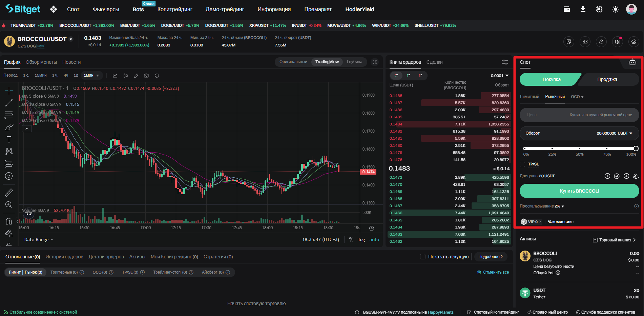Select the crosshair cursor tool
The image size is (644, 316).
point(9,90)
